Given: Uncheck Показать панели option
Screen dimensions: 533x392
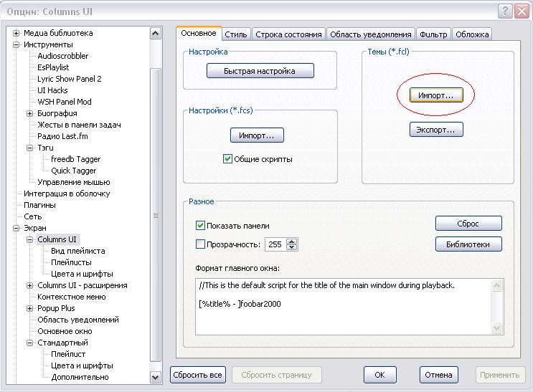Looking at the screenshot, I should [201, 225].
